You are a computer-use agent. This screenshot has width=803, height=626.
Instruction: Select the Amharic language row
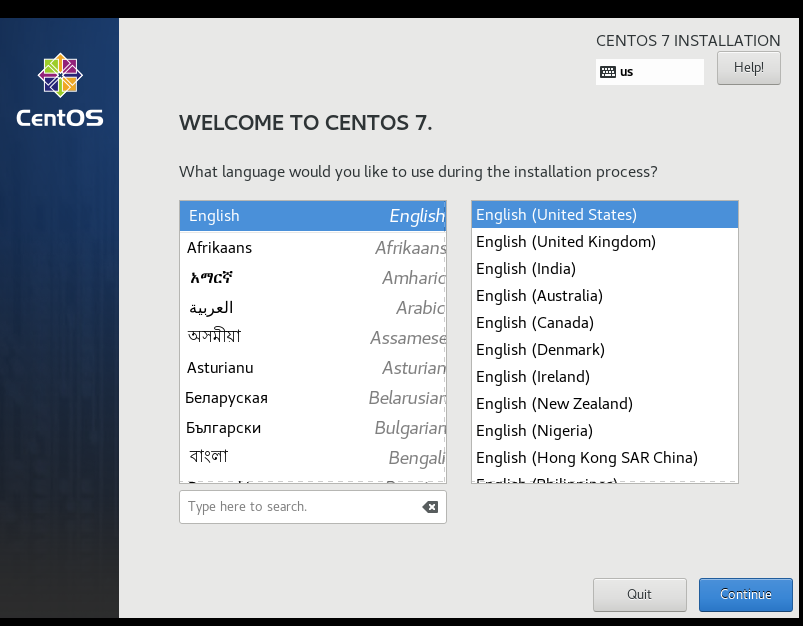point(313,278)
